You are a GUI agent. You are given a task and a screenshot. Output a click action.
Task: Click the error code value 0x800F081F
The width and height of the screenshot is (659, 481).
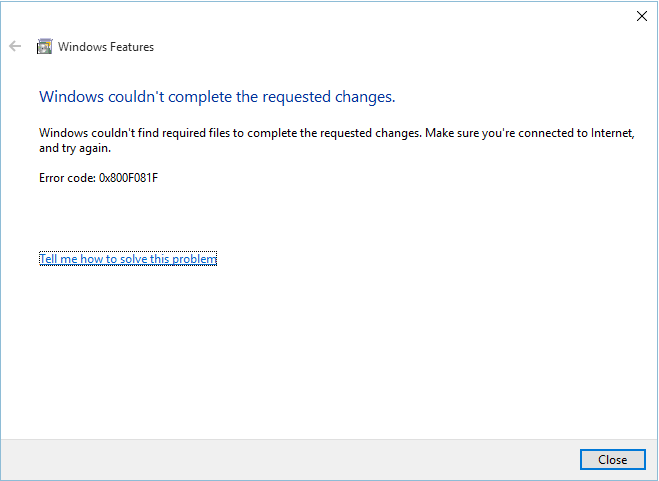pyautogui.click(x=128, y=178)
